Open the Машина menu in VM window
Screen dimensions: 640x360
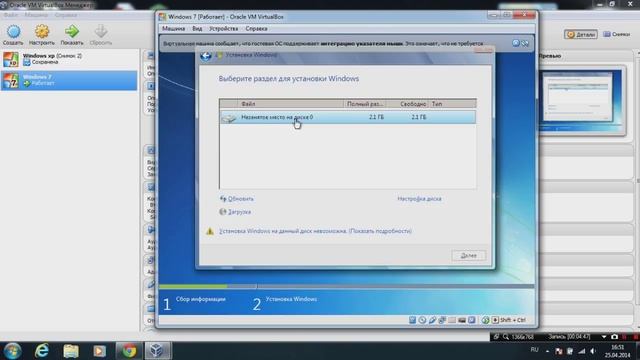click(173, 29)
